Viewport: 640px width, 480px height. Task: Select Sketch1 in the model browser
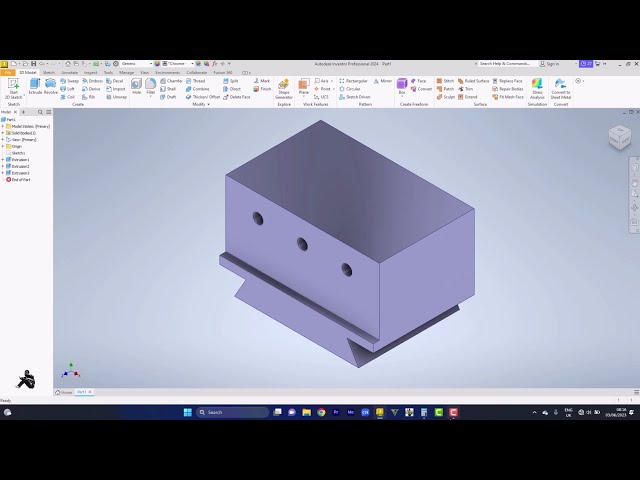point(16,153)
